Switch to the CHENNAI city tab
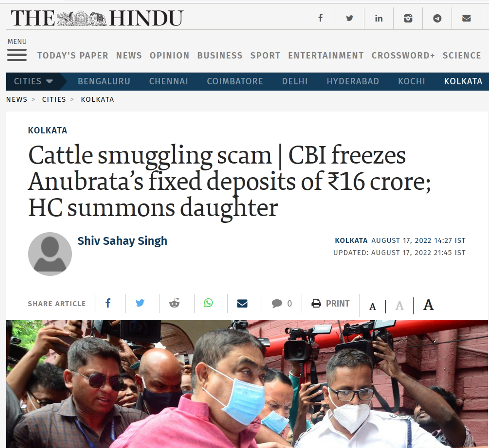The width and height of the screenshot is (489, 448). [x=169, y=81]
